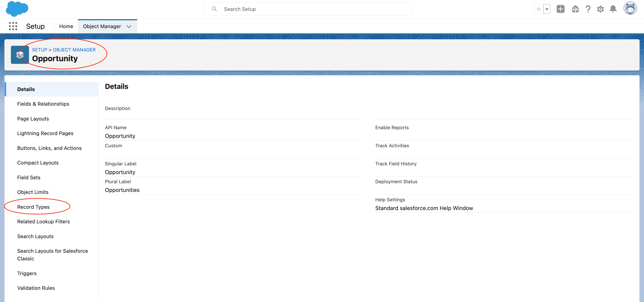644x302 pixels.
Task: Open the notifications bell
Action: tap(613, 9)
